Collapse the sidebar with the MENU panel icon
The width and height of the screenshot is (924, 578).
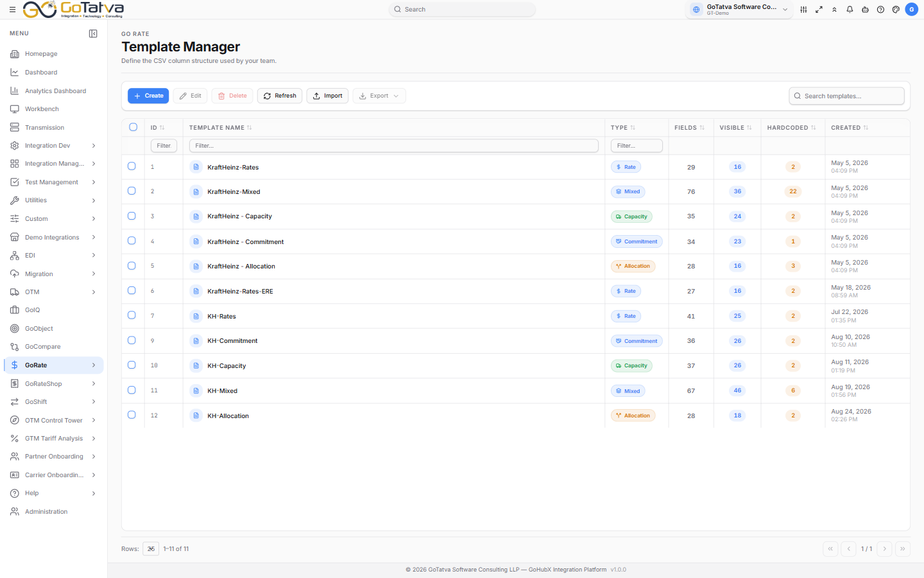(x=93, y=33)
